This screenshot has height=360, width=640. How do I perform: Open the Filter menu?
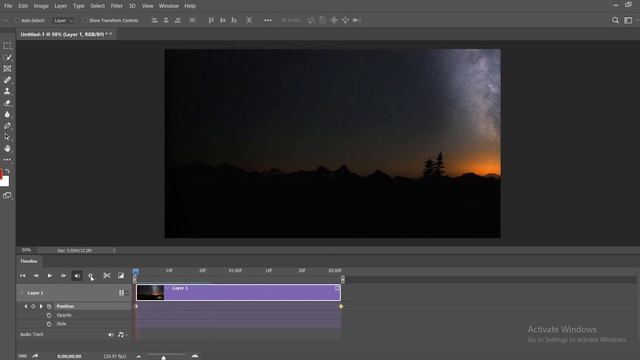[x=117, y=6]
